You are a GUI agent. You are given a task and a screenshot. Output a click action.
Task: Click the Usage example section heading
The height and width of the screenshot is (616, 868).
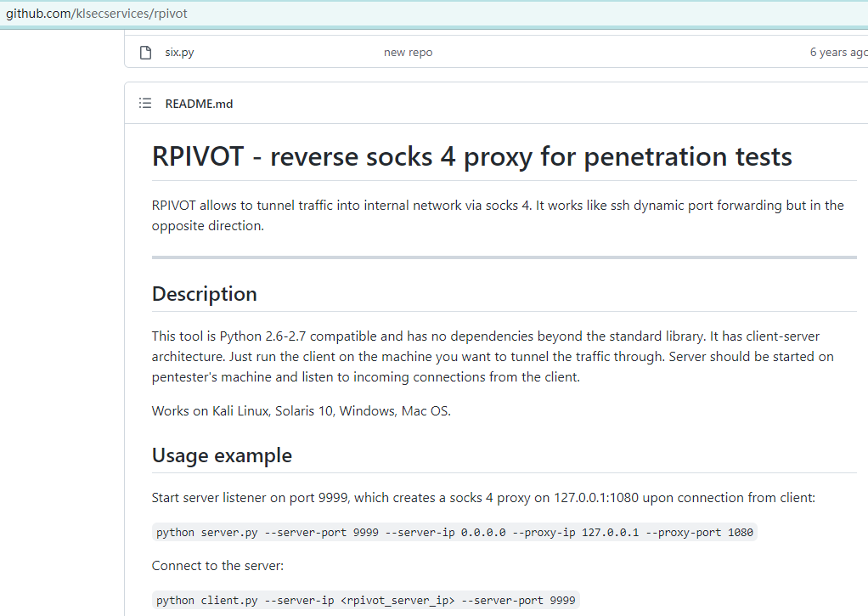click(222, 455)
